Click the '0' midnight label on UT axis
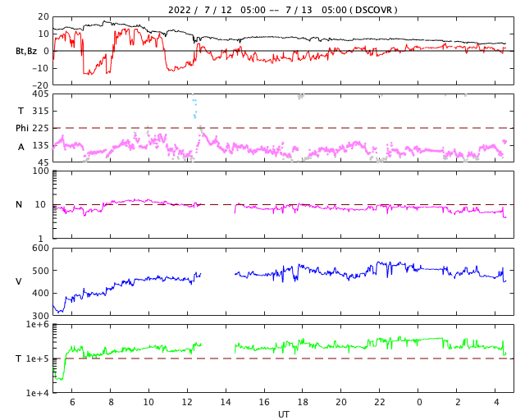This screenshot has width=525, height=420. pos(418,402)
